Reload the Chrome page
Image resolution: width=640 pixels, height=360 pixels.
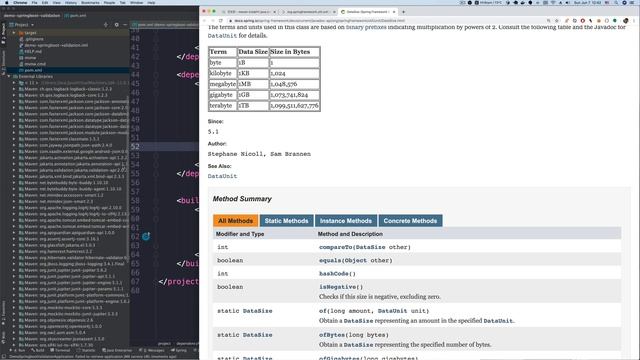221,20
